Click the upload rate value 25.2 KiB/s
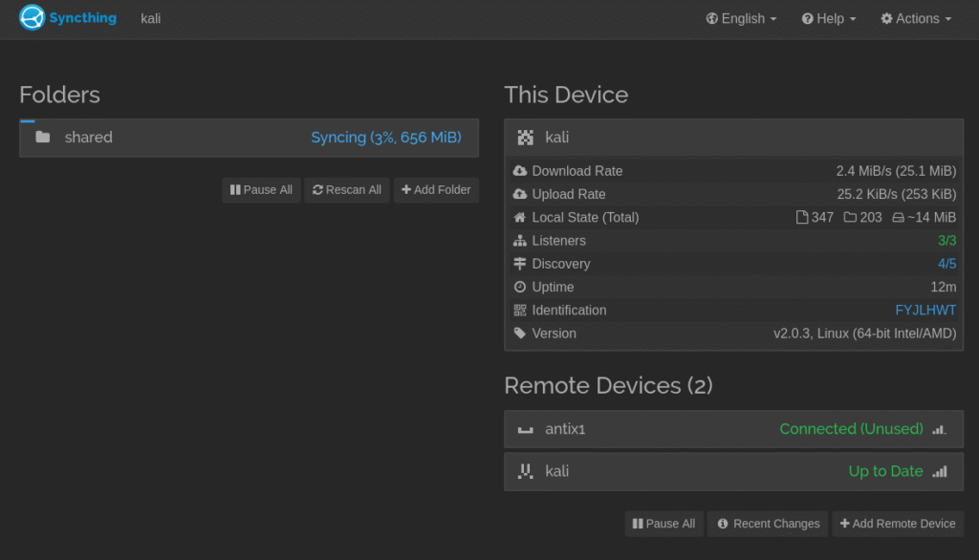The image size is (979, 560). pyautogui.click(x=897, y=194)
